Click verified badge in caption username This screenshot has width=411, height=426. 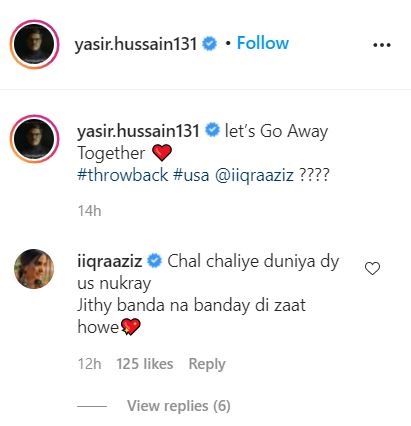[212, 130]
